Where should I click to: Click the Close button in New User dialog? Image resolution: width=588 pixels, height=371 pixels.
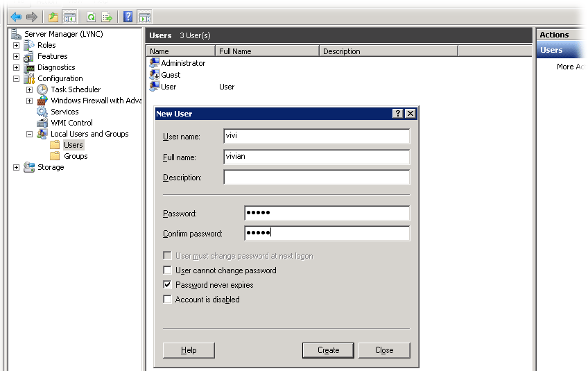pos(384,350)
